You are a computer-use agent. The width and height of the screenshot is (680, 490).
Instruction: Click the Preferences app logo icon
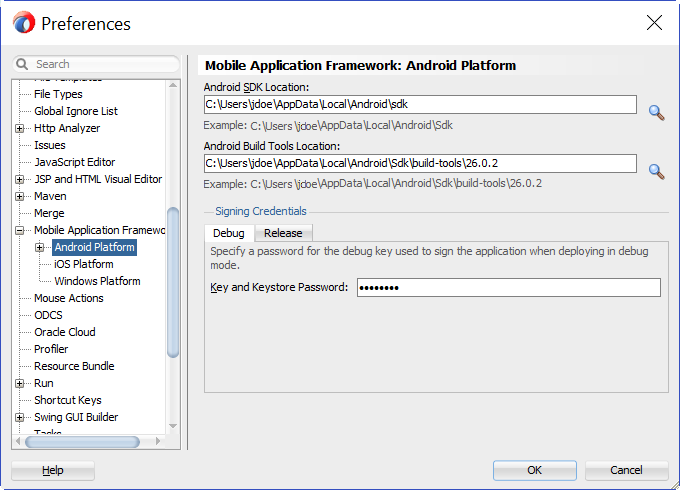pyautogui.click(x=23, y=23)
